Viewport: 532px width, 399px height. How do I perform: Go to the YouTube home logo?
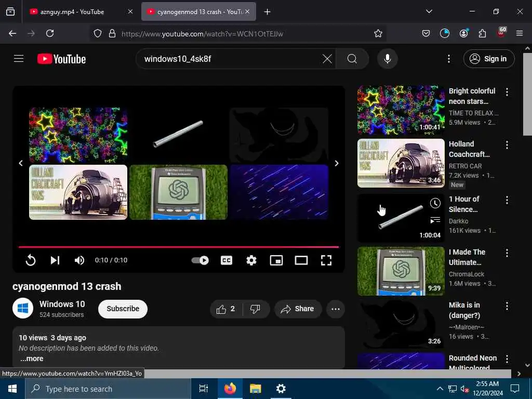pos(61,59)
